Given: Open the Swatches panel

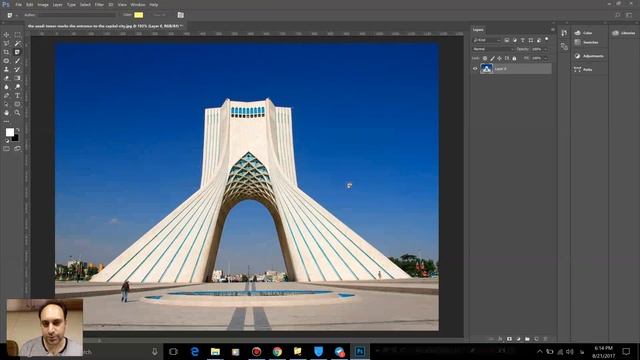Looking at the screenshot, I should 587,42.
